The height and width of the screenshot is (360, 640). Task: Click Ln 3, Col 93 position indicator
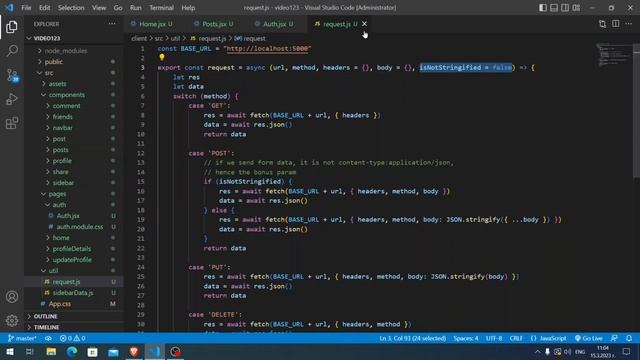coord(412,338)
